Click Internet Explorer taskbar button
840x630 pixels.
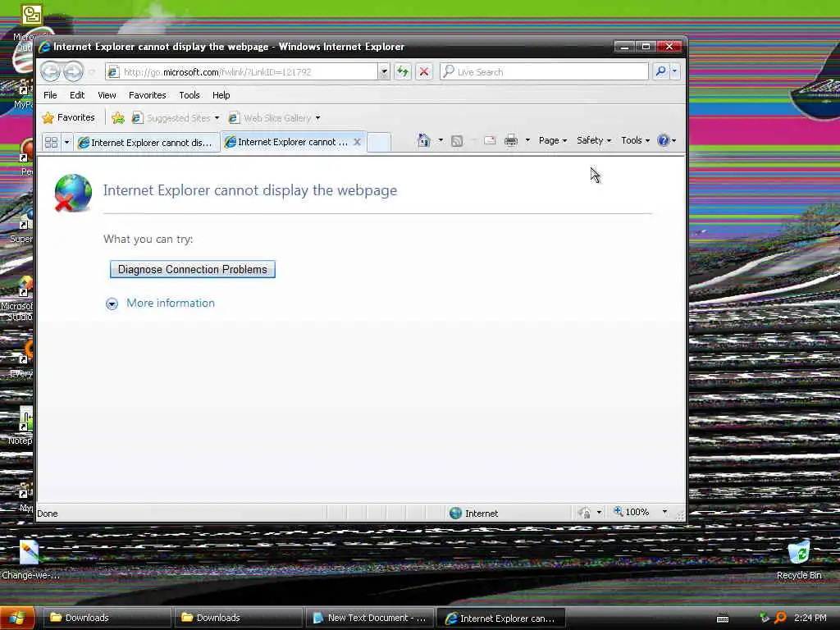[501, 618]
